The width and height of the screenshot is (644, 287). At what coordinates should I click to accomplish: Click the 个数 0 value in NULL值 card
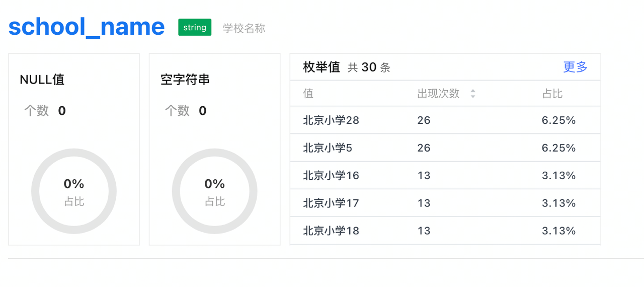point(45,111)
